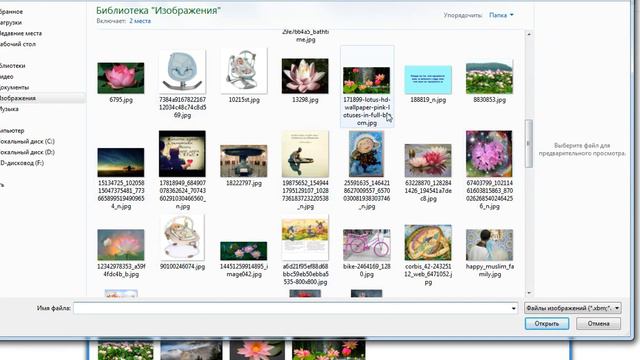Select Компьютер in the navigation pane
Screen dimensions: 640x360
point(12,131)
